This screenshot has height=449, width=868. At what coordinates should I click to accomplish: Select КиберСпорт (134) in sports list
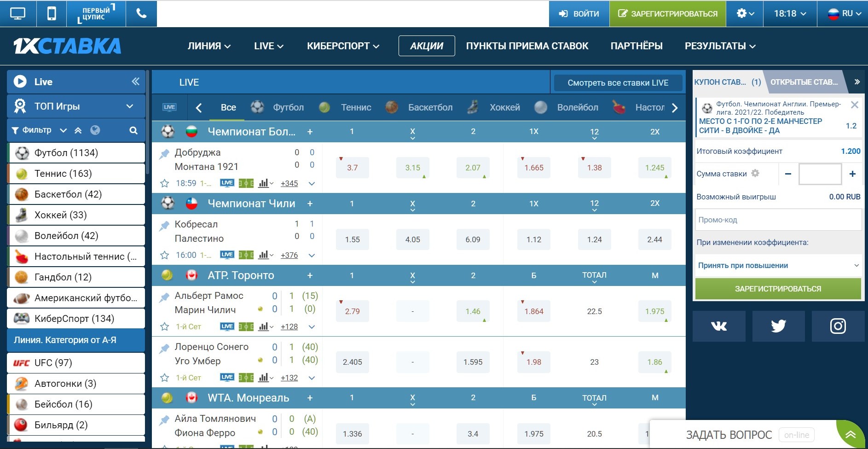coord(76,319)
